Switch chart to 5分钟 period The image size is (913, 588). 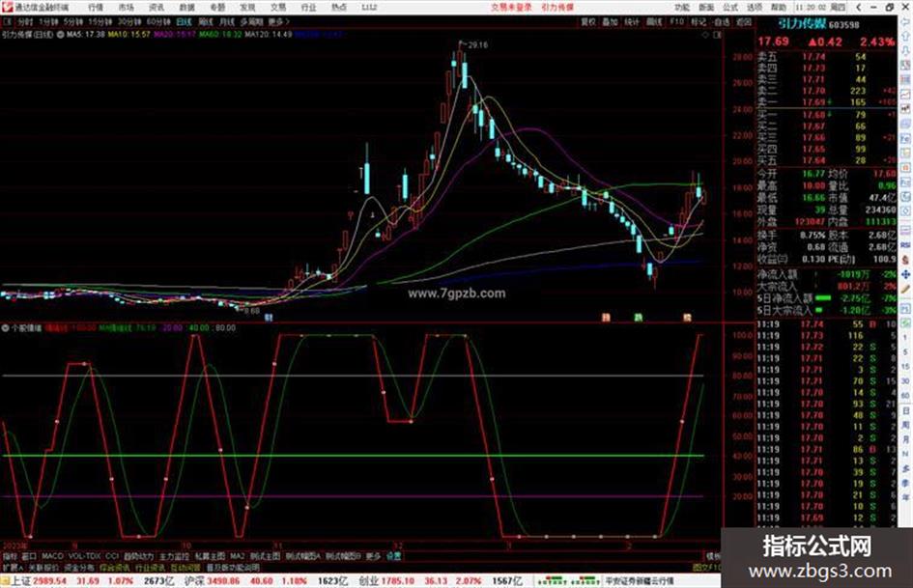pyautogui.click(x=73, y=21)
